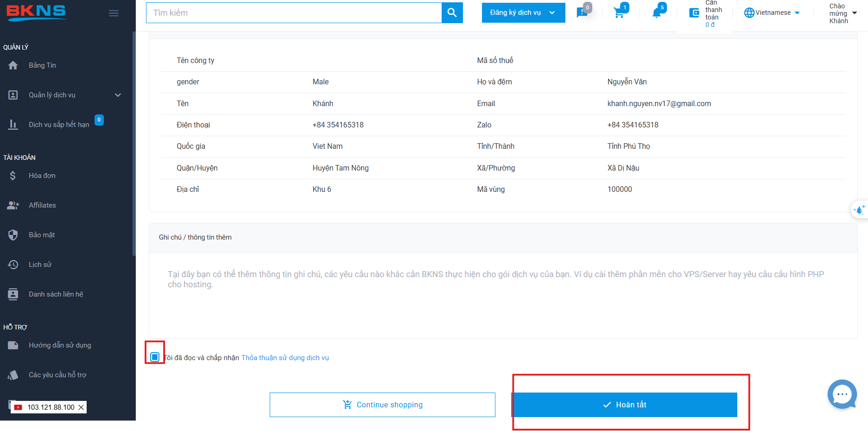Click the Male gender value
Screen dimensions: 868x431
point(321,82)
